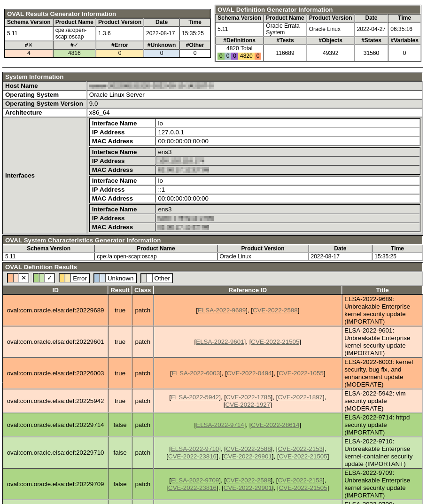The image size is (427, 504).
Task: Select ID oval:com.oracle.elsa:def:20225942
Action: tap(55, 401)
